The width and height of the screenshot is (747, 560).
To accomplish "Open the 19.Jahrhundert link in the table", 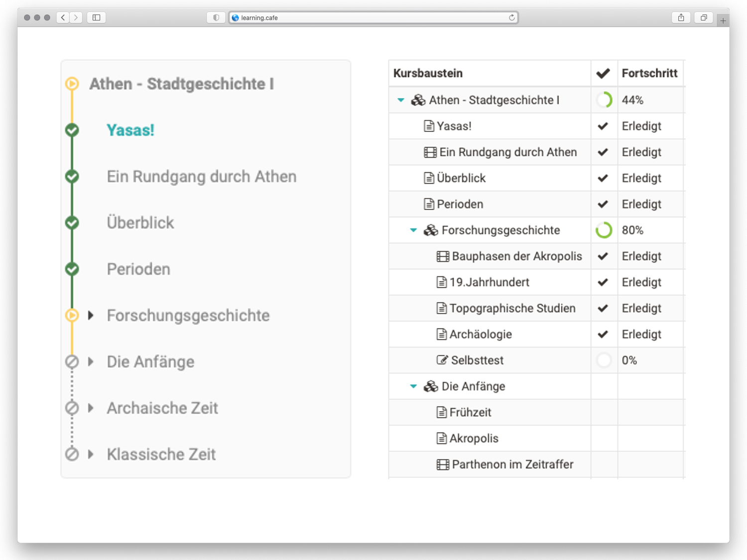I will tap(489, 282).
